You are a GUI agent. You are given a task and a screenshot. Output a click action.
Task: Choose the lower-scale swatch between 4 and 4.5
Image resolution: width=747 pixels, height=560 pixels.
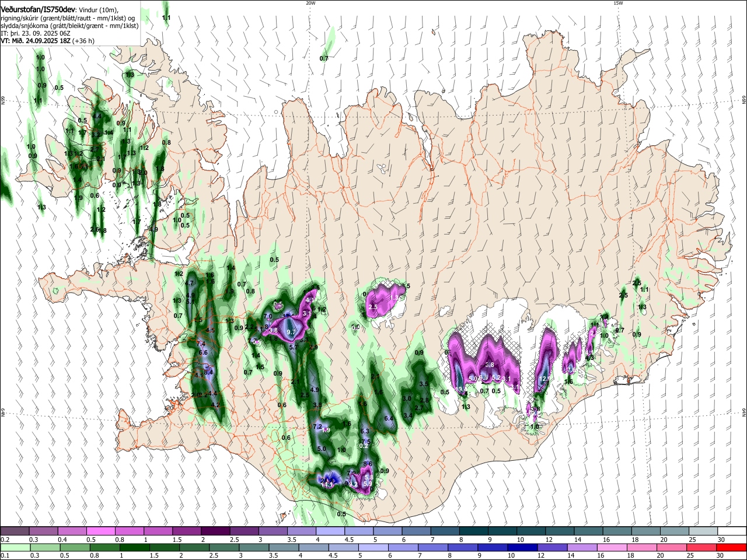313,547
